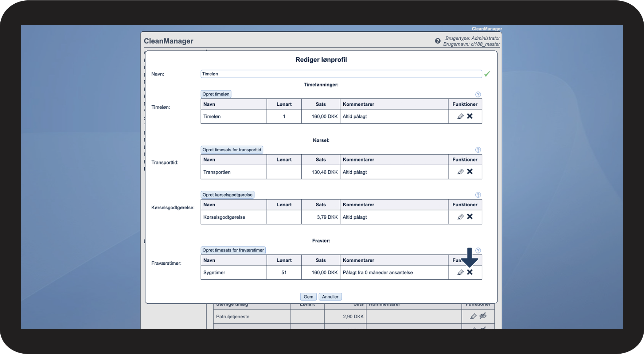Open help for the Kørselsgodtgørelse section

478,195
